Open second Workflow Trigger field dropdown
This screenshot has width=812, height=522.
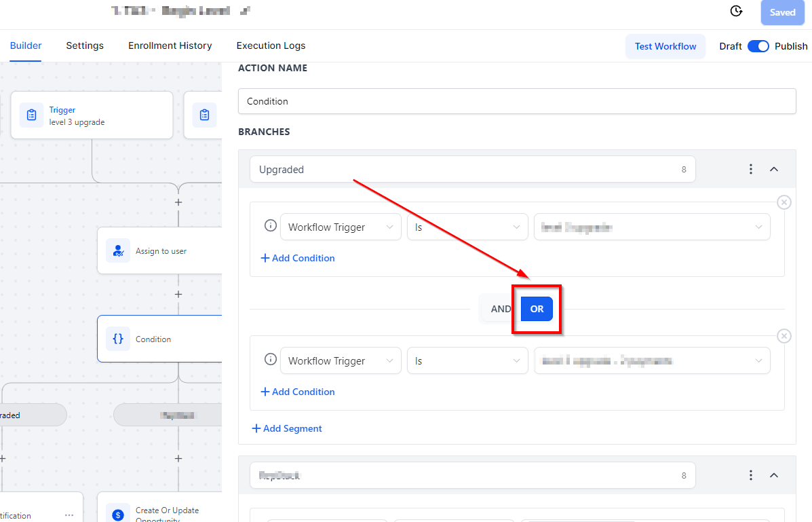341,361
